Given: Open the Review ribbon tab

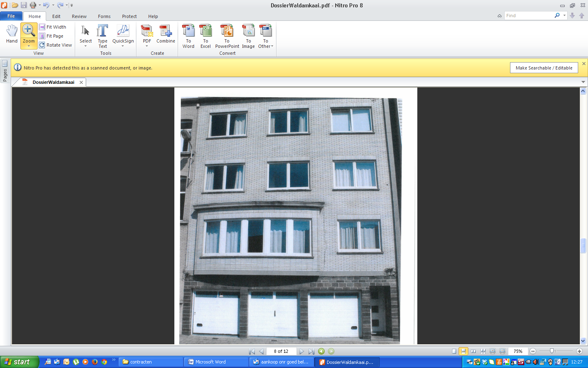Looking at the screenshot, I should pos(79,16).
